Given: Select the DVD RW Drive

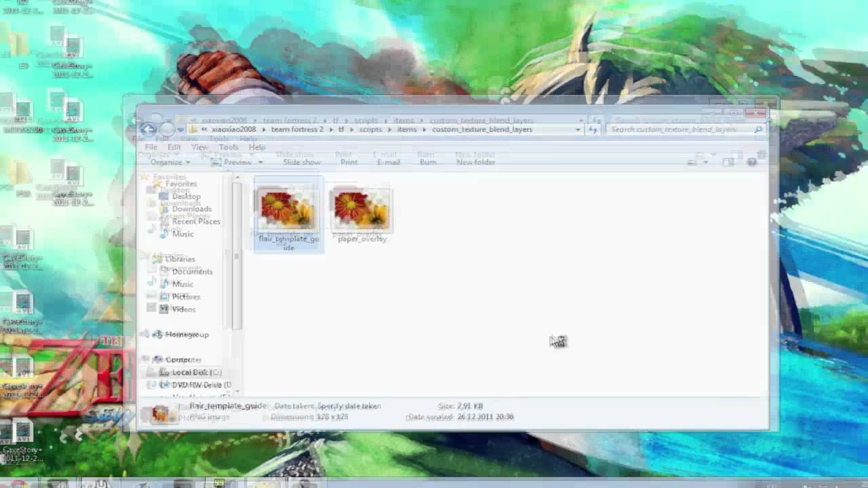Looking at the screenshot, I should point(195,385).
